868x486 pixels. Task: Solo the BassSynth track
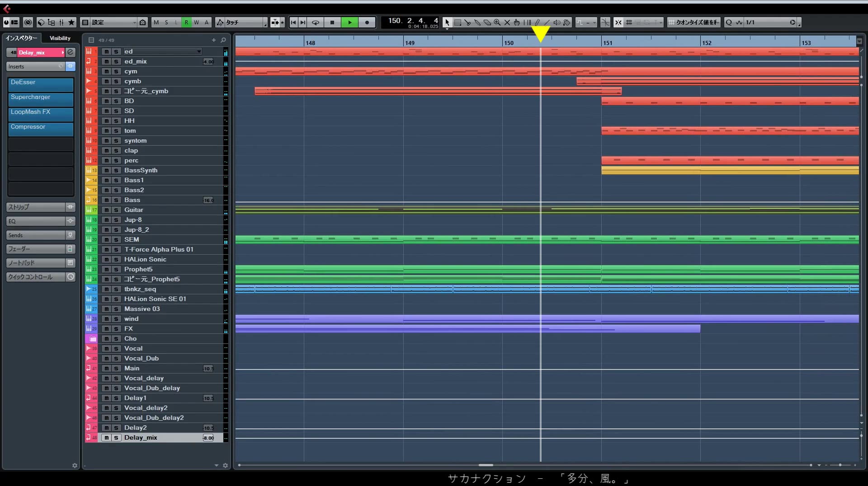(x=116, y=170)
